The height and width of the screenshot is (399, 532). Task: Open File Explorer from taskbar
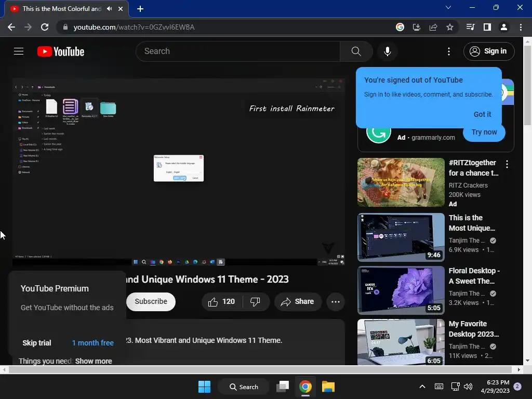(x=328, y=387)
